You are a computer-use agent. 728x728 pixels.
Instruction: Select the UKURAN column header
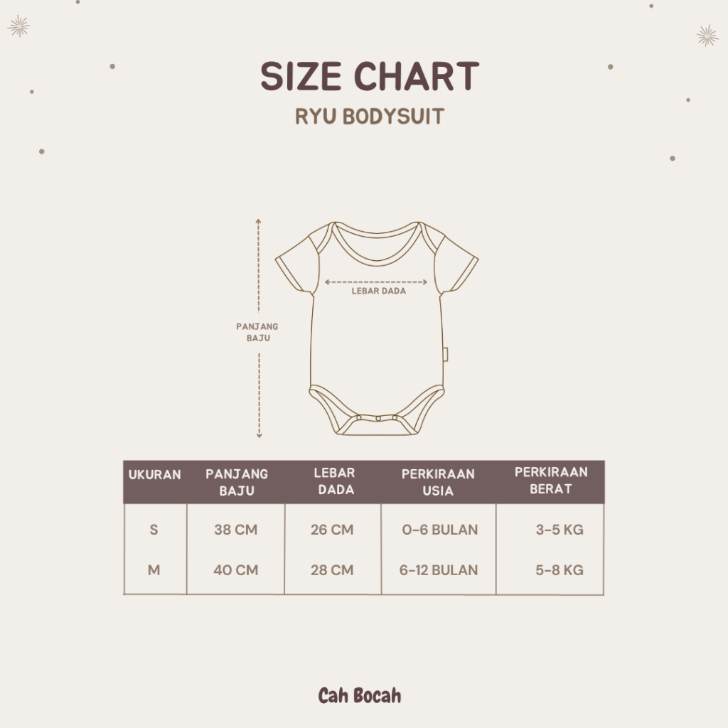[x=155, y=475]
